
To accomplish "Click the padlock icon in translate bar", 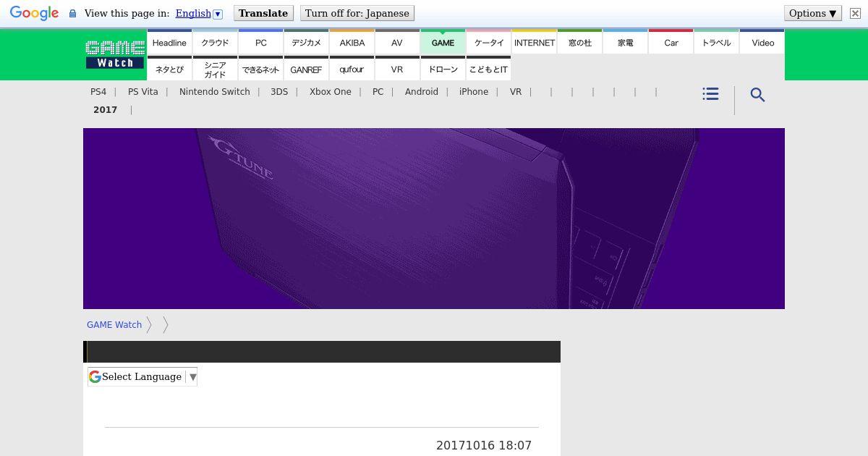I will (x=72, y=14).
